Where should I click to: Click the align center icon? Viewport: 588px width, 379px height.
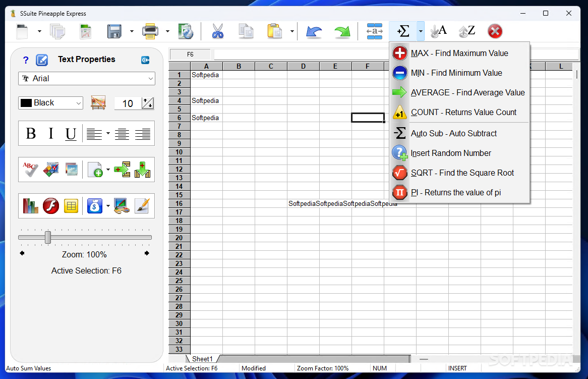122,134
